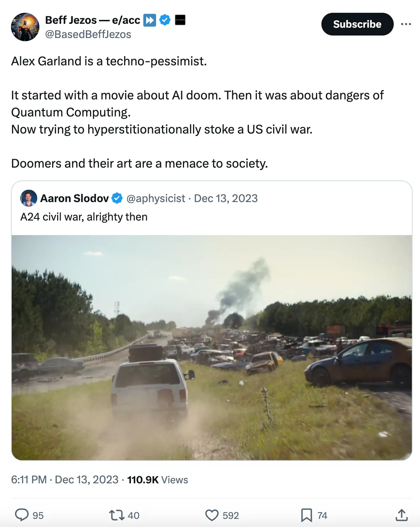Click the repost arrows icon
420x527 pixels.
click(116, 515)
